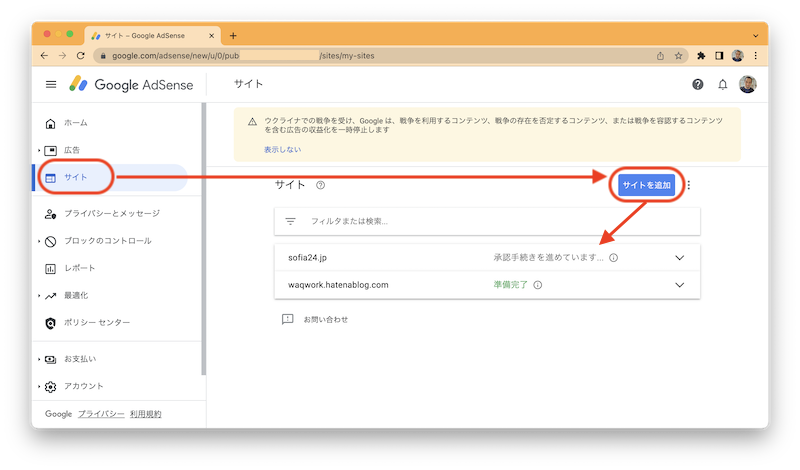Open the AdSense account avatar

(x=747, y=85)
